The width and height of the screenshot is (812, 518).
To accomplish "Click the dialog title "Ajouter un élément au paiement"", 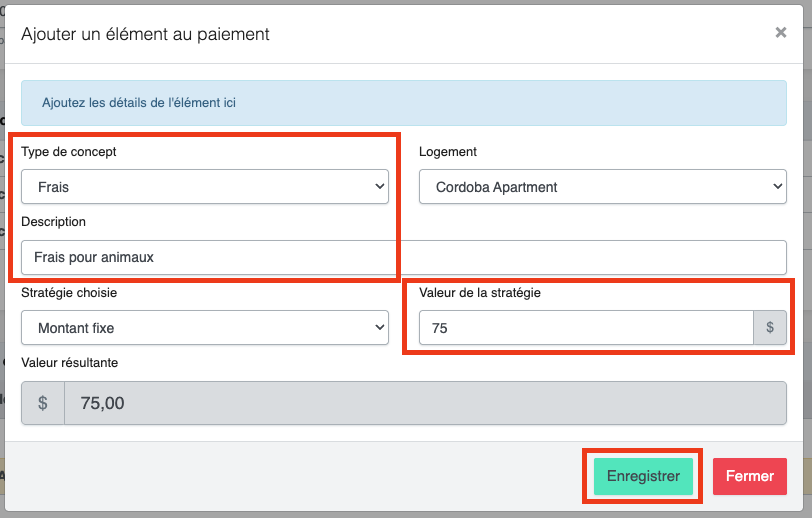I will point(146,34).
